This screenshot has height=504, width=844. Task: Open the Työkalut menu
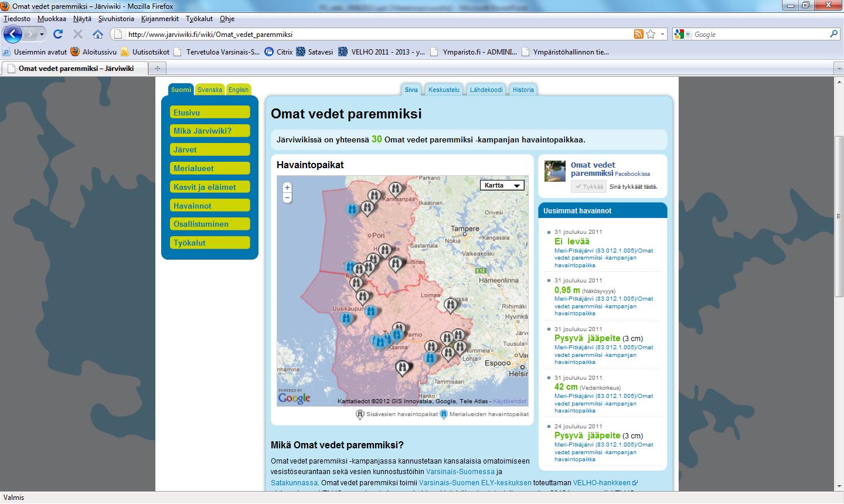199,19
